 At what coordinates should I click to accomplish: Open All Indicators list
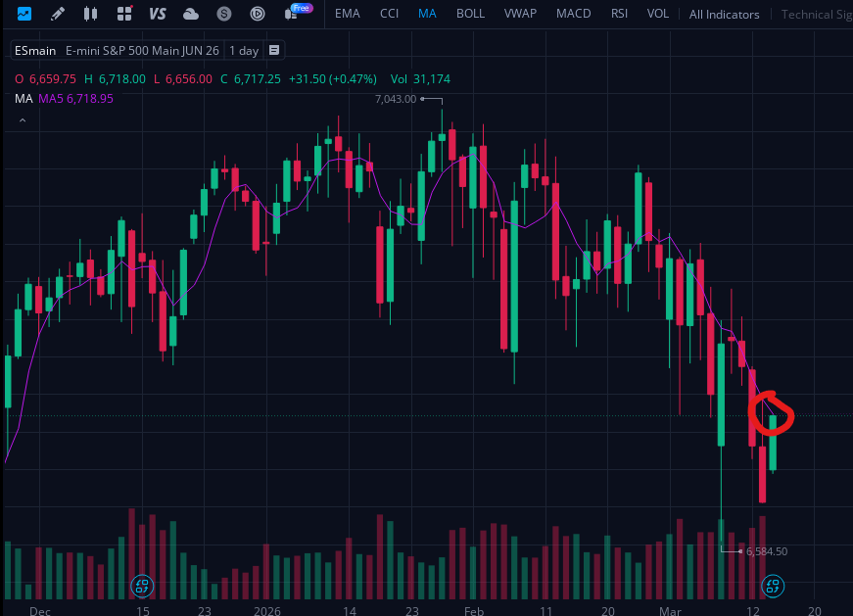click(724, 15)
